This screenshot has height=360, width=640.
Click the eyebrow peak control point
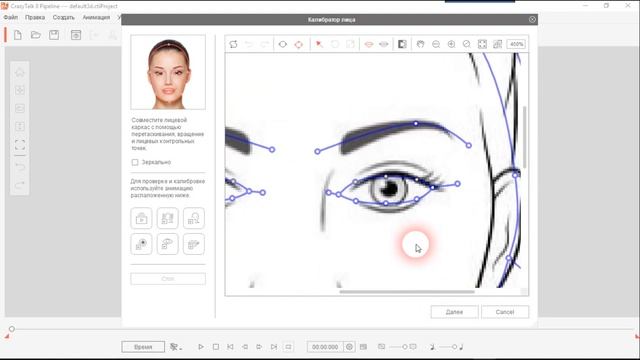416,123
